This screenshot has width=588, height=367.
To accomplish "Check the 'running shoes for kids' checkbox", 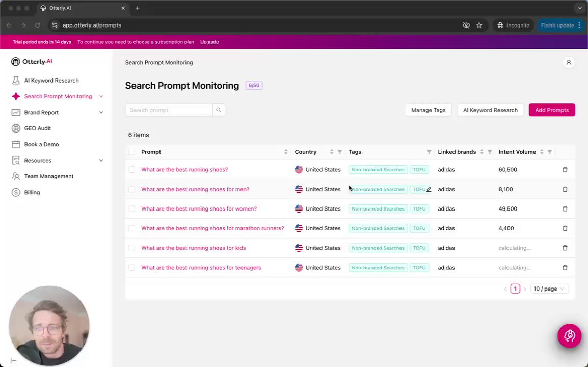I will (x=131, y=248).
